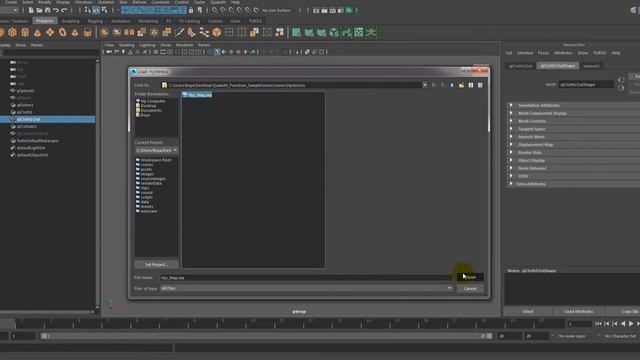Switch file dialog to detail view
The height and width of the screenshot is (360, 640).
tap(480, 85)
